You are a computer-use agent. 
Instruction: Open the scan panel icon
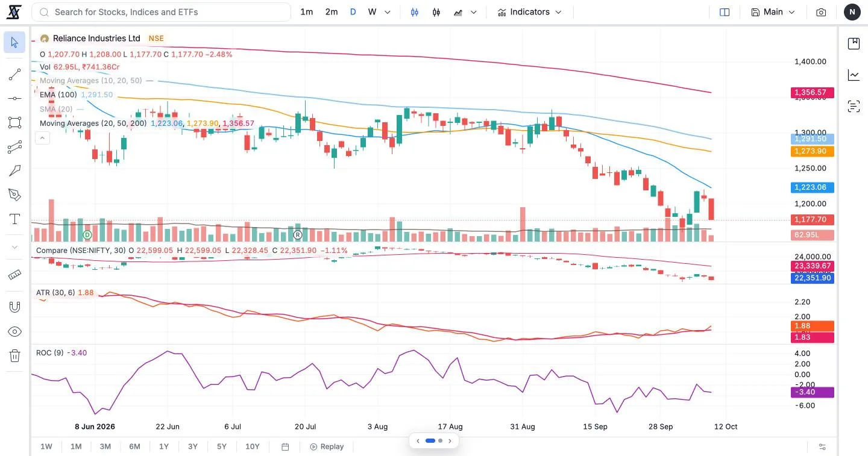(x=854, y=107)
